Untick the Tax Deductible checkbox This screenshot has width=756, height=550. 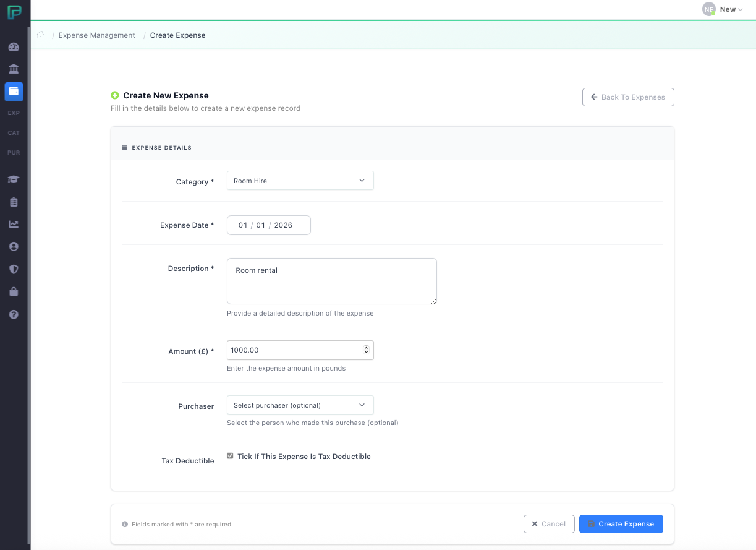point(231,456)
